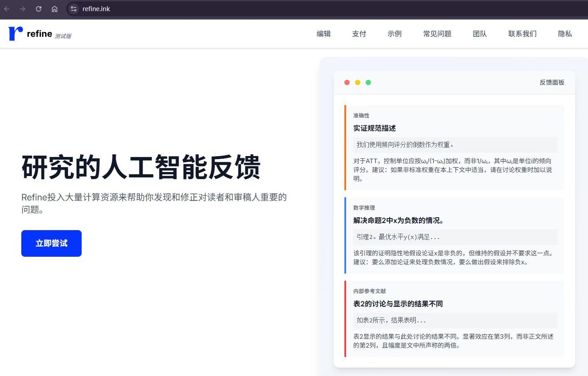Click the green dot in feedback panel
The image size is (588, 376).
tap(368, 82)
